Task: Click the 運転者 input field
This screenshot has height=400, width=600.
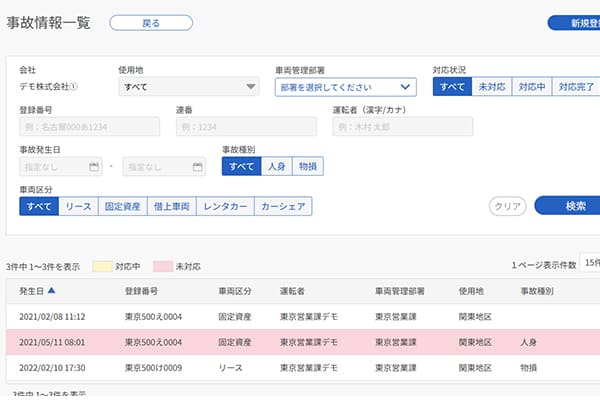Action: pyautogui.click(x=403, y=127)
